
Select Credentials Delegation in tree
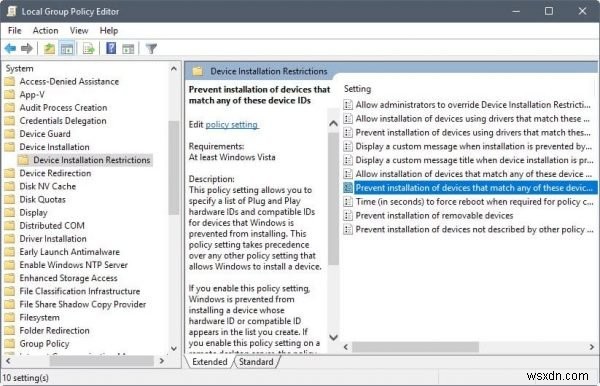63,121
